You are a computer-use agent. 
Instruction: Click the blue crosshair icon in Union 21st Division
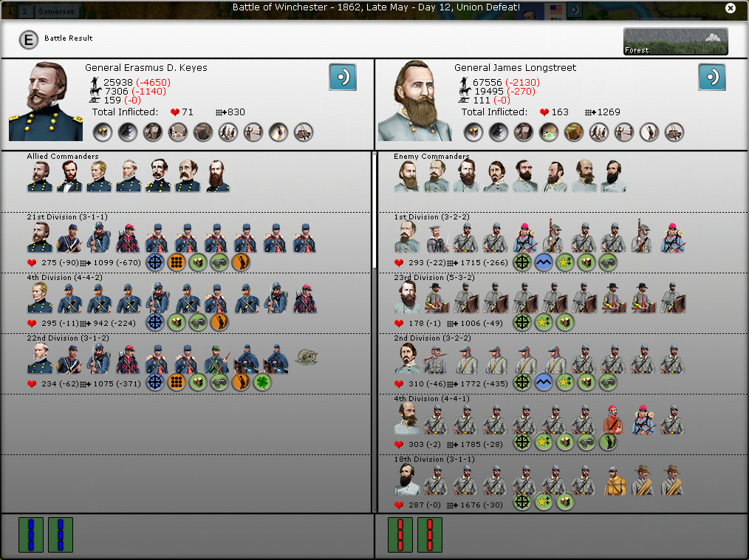click(155, 262)
